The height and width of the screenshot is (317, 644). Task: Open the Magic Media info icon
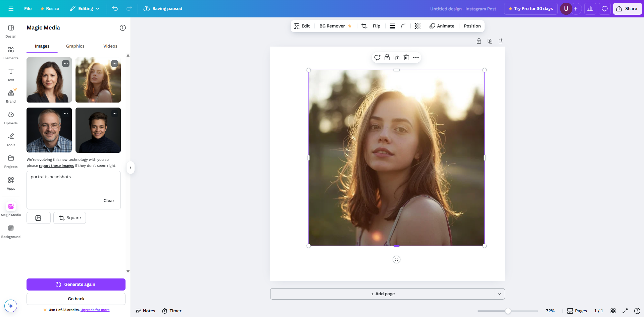123,28
